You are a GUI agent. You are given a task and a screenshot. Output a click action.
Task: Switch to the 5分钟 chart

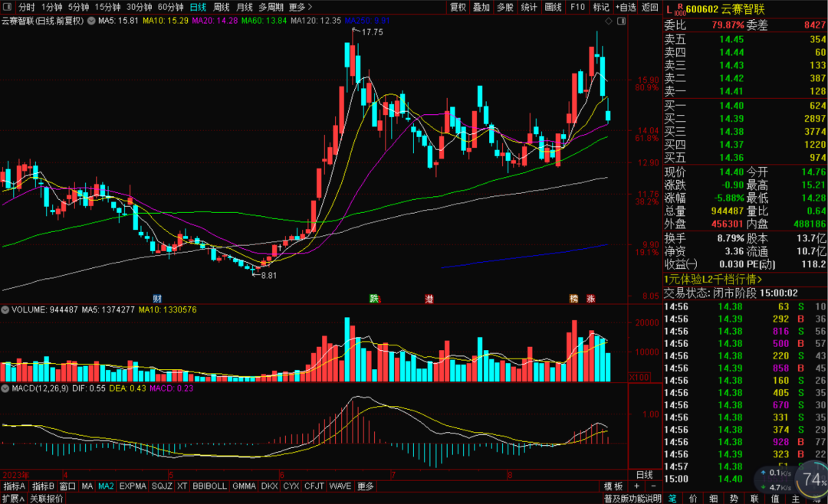[x=79, y=8]
